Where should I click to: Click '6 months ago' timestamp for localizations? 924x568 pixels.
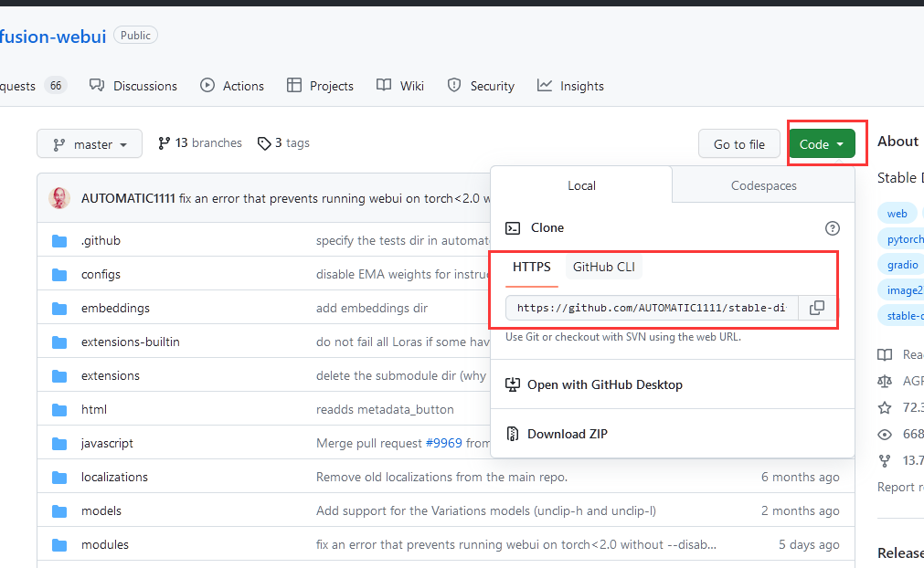[801, 478]
